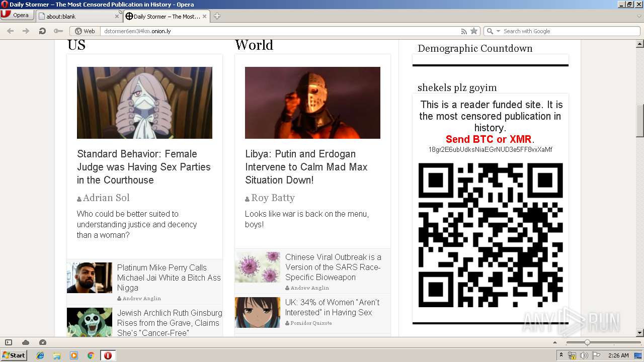Image resolution: width=644 pixels, height=362 pixels.
Task: Click the magnifier search icon
Action: point(490,31)
